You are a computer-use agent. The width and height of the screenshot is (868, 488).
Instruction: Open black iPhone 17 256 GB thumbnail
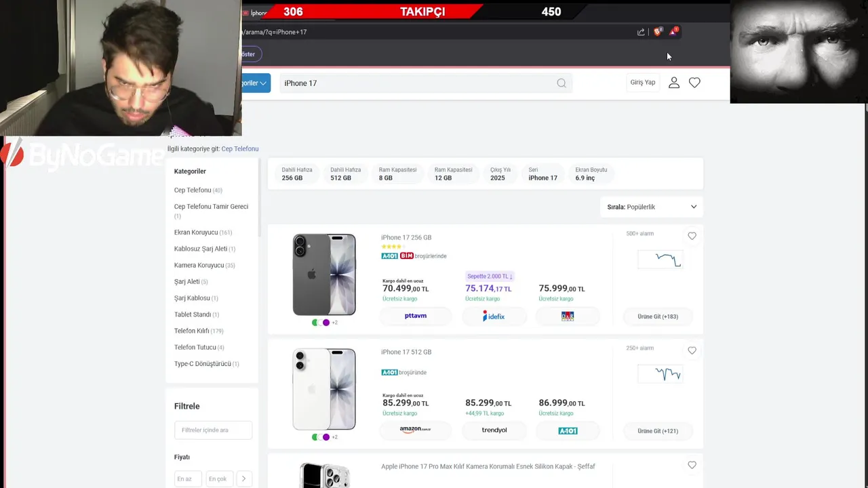[324, 274]
